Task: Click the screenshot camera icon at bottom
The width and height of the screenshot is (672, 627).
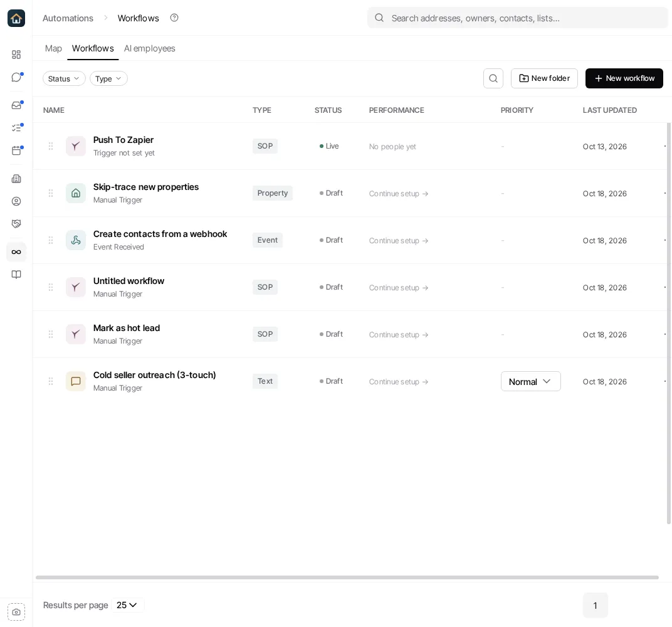Action: [x=16, y=612]
